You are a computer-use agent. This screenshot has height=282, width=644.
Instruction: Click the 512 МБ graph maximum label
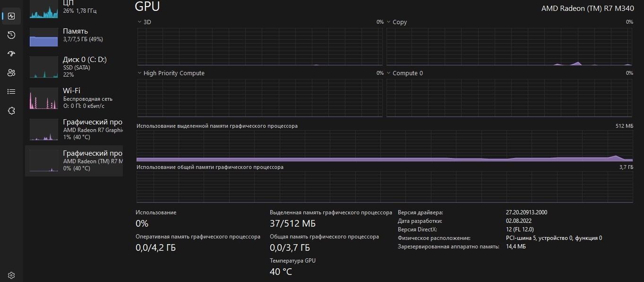pyautogui.click(x=625, y=126)
